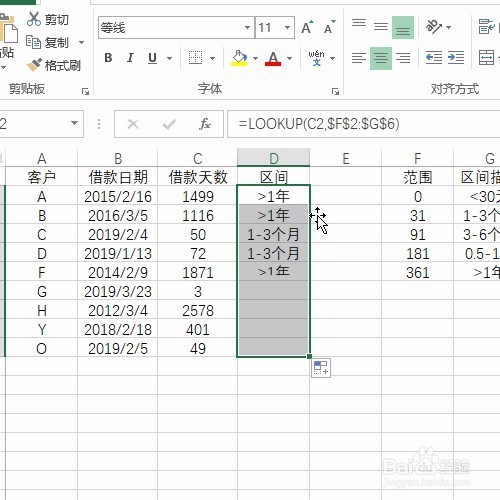Toggle underline formatting
The image size is (500, 500).
click(x=152, y=58)
